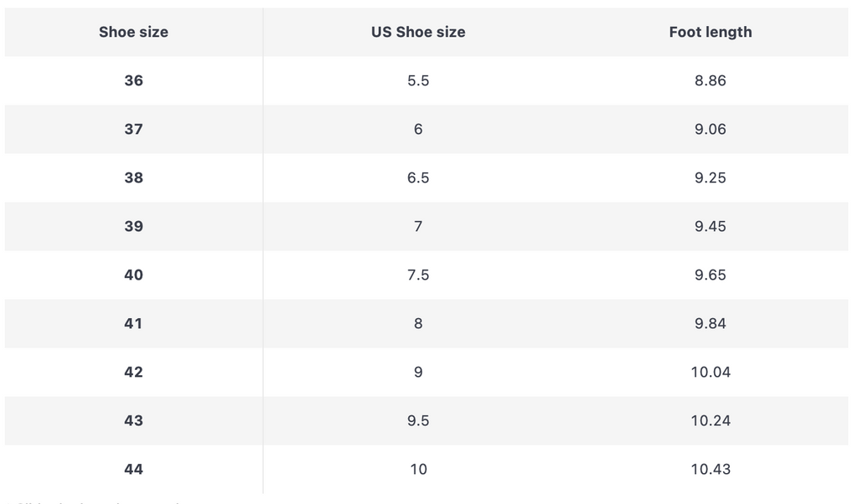
Task: Select shoe size 36 cell
Action: tap(133, 81)
